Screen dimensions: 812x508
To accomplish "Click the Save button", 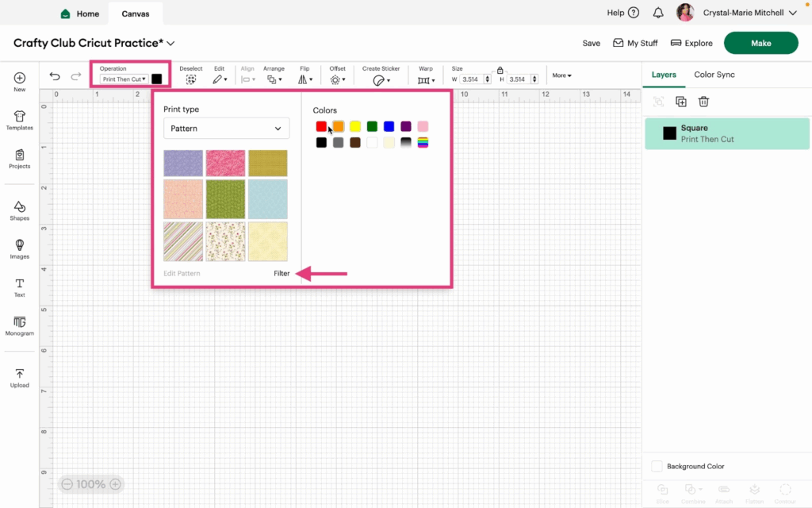I will click(592, 43).
